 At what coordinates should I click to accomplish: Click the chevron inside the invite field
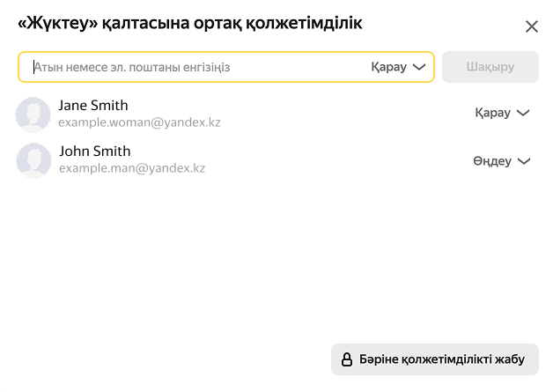click(x=419, y=67)
